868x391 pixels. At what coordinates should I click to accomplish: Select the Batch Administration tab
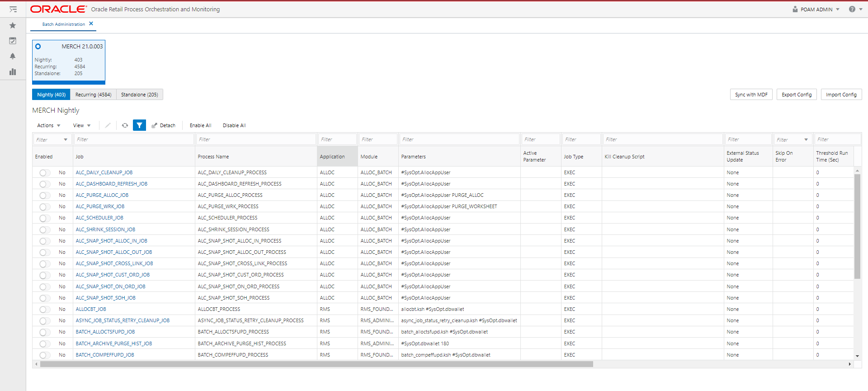(63, 24)
